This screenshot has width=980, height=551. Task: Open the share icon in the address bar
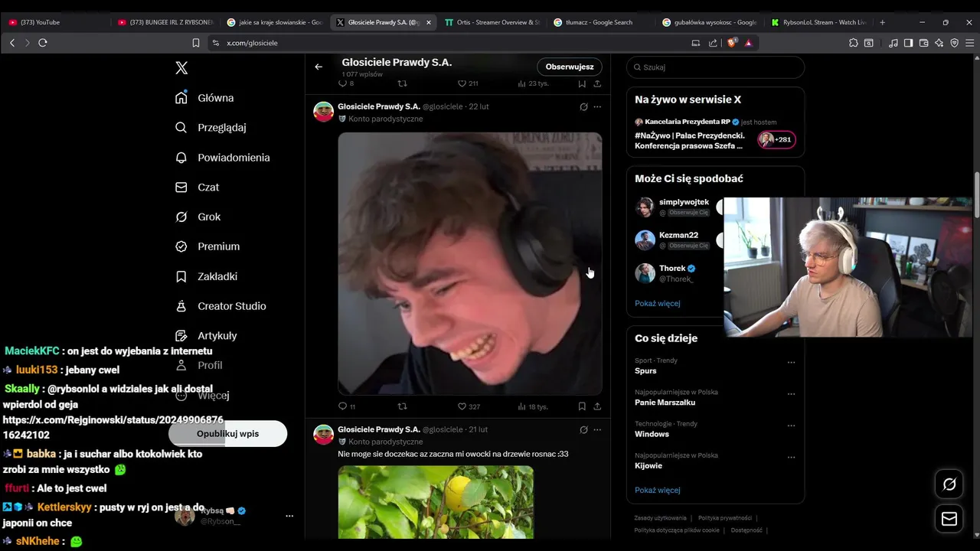pyautogui.click(x=714, y=43)
